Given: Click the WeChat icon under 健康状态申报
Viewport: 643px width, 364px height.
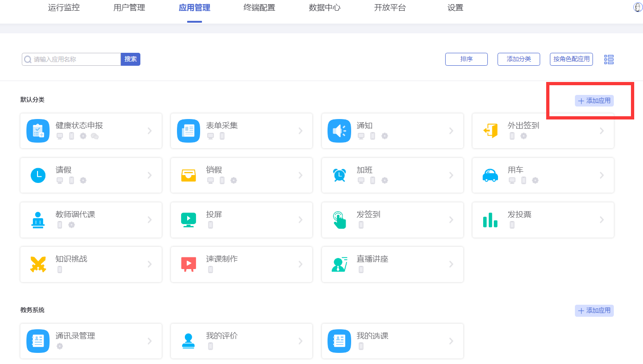Looking at the screenshot, I should point(95,136).
